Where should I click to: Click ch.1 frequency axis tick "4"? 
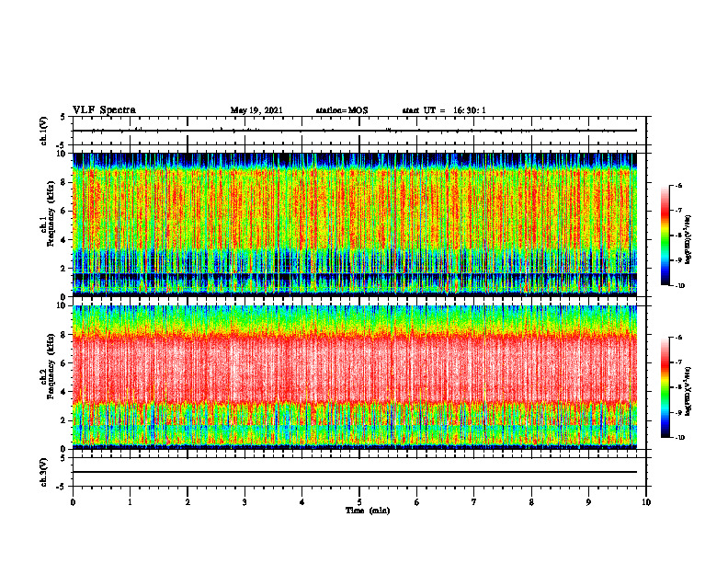(x=63, y=240)
